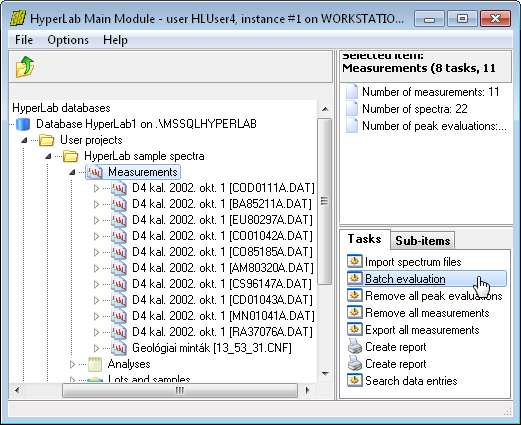521x425 pixels.
Task: Open the Help menu
Action: pyautogui.click(x=115, y=40)
